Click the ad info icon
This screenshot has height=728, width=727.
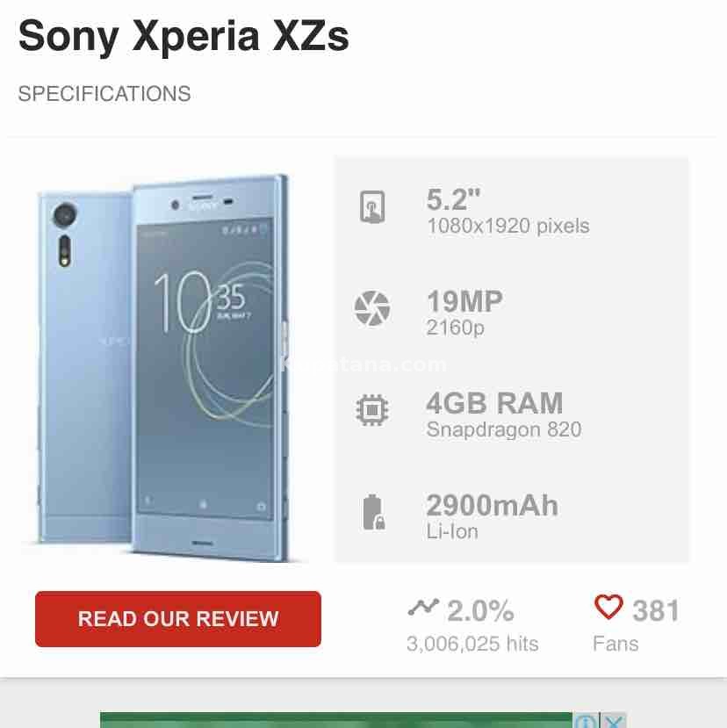(x=587, y=721)
